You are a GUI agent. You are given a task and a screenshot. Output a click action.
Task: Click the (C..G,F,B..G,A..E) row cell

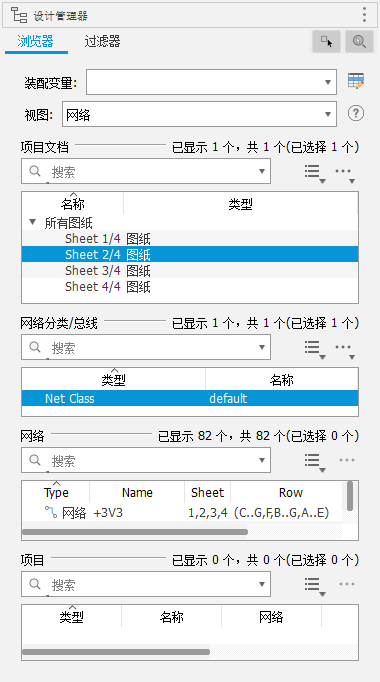click(x=281, y=513)
